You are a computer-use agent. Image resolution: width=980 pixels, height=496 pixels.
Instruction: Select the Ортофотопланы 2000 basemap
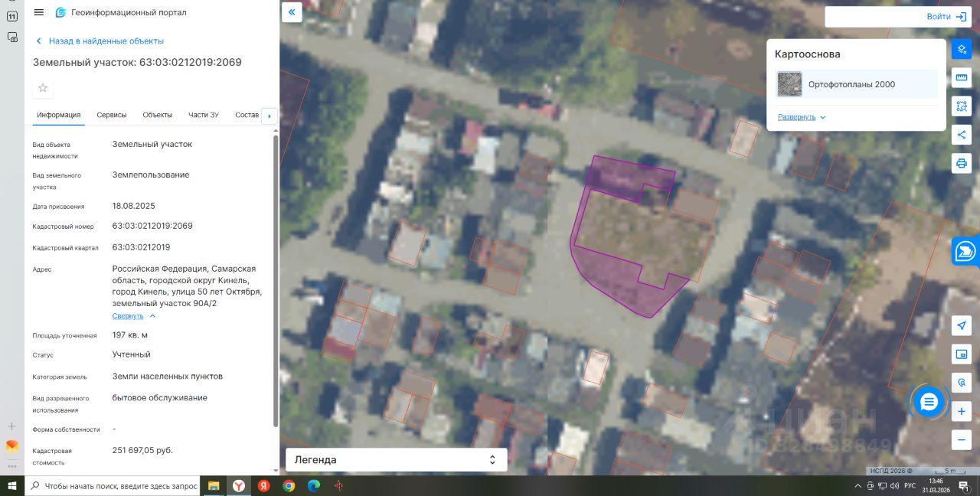click(x=856, y=84)
